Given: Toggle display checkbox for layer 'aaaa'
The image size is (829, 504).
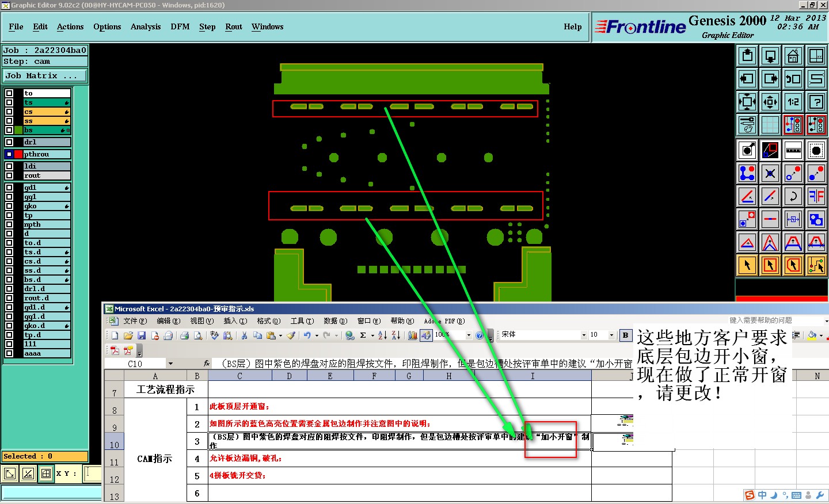Looking at the screenshot, I should (9, 353).
